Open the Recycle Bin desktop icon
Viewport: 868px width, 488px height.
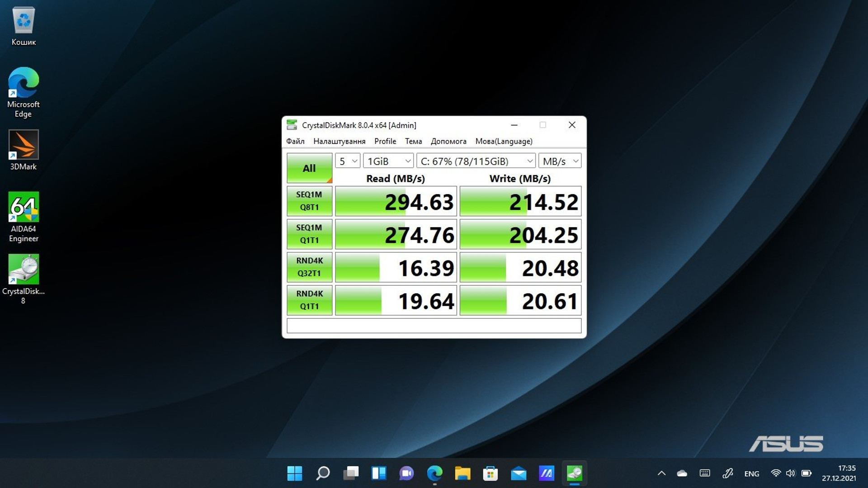pyautogui.click(x=24, y=26)
